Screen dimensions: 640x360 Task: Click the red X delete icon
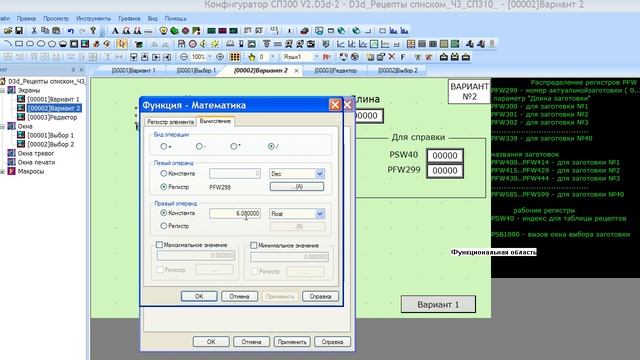pyautogui.click(x=392, y=57)
